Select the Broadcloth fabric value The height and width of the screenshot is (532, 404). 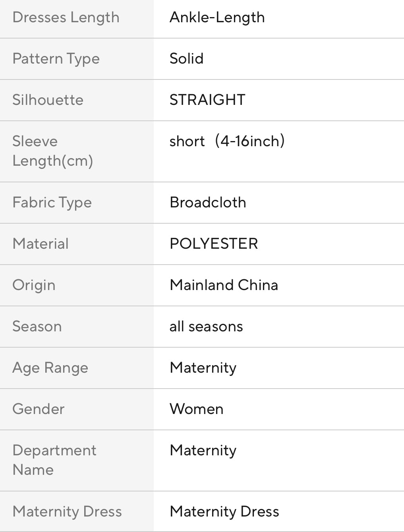208,203
